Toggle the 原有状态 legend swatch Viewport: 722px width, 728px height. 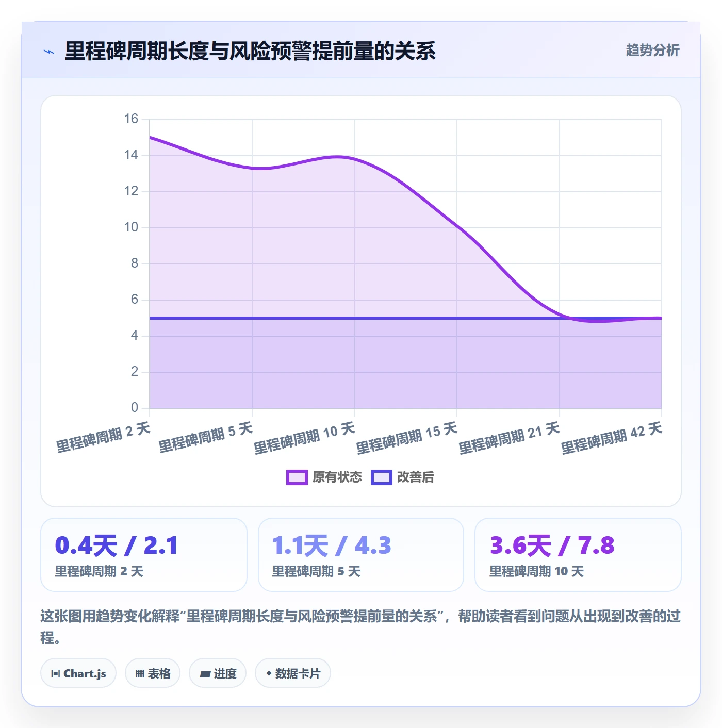(297, 477)
